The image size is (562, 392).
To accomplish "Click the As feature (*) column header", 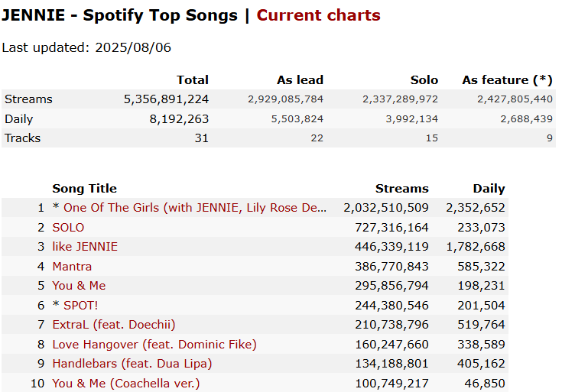I will 507,80.
